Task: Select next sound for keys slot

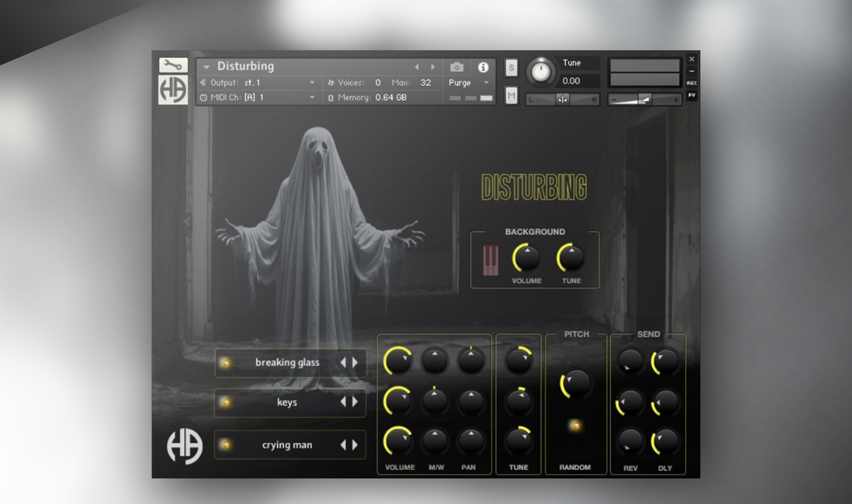Action: (355, 402)
